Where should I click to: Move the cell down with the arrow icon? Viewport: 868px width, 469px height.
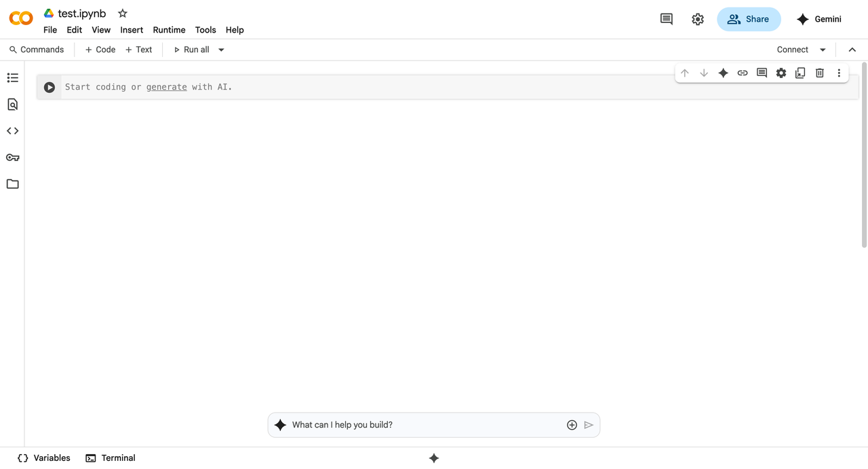coord(704,73)
